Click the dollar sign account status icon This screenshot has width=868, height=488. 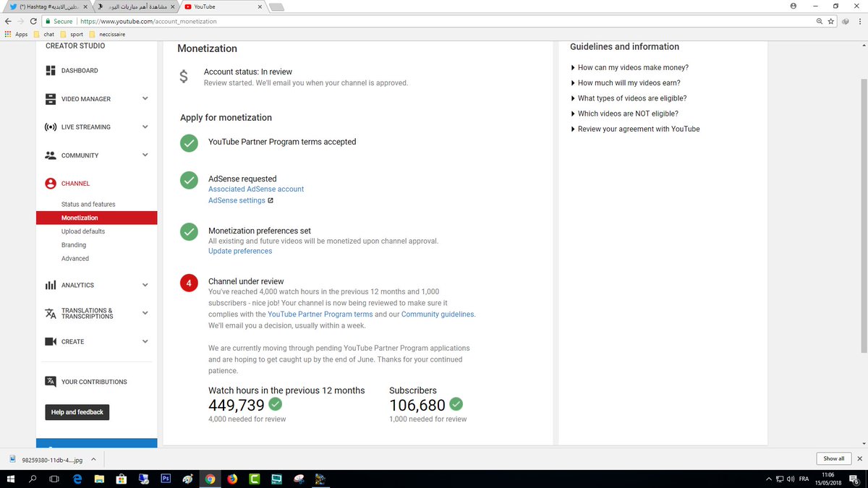(184, 77)
